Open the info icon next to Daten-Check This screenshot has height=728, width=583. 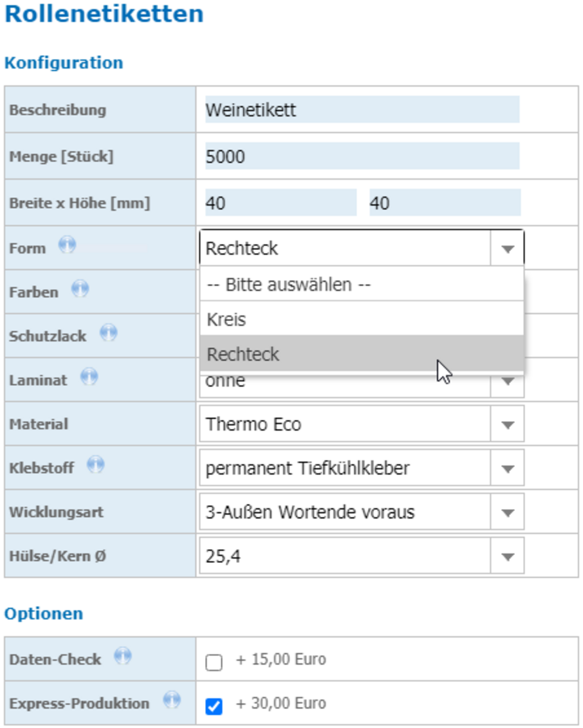(x=123, y=656)
